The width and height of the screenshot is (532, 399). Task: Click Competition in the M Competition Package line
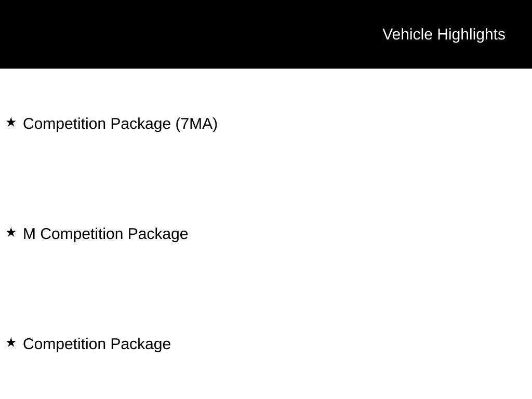[82, 234]
